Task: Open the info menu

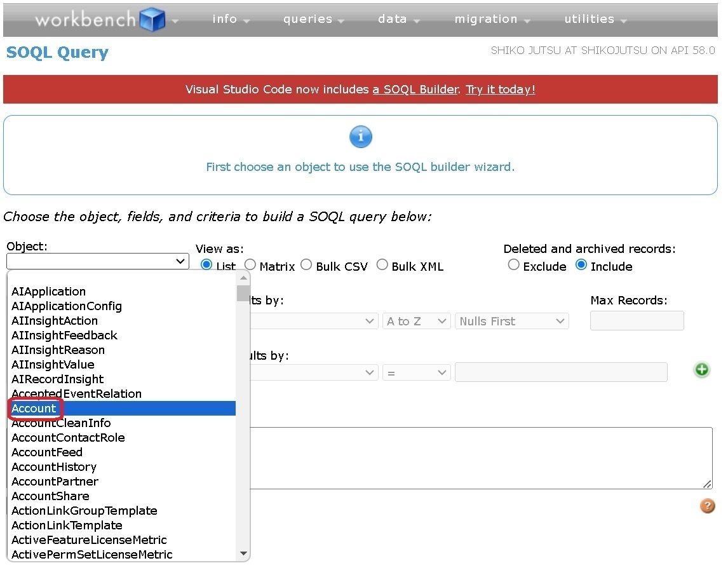Action: tap(231, 19)
